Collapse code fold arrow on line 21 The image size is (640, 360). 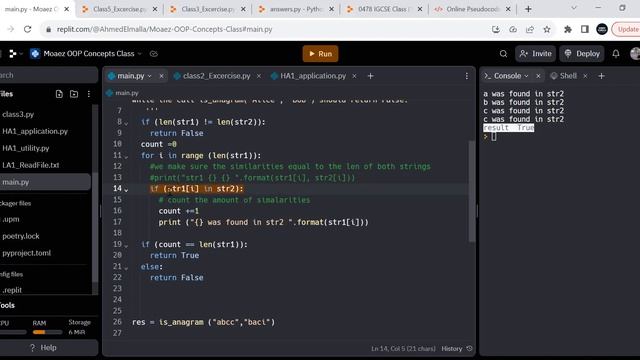click(126, 268)
